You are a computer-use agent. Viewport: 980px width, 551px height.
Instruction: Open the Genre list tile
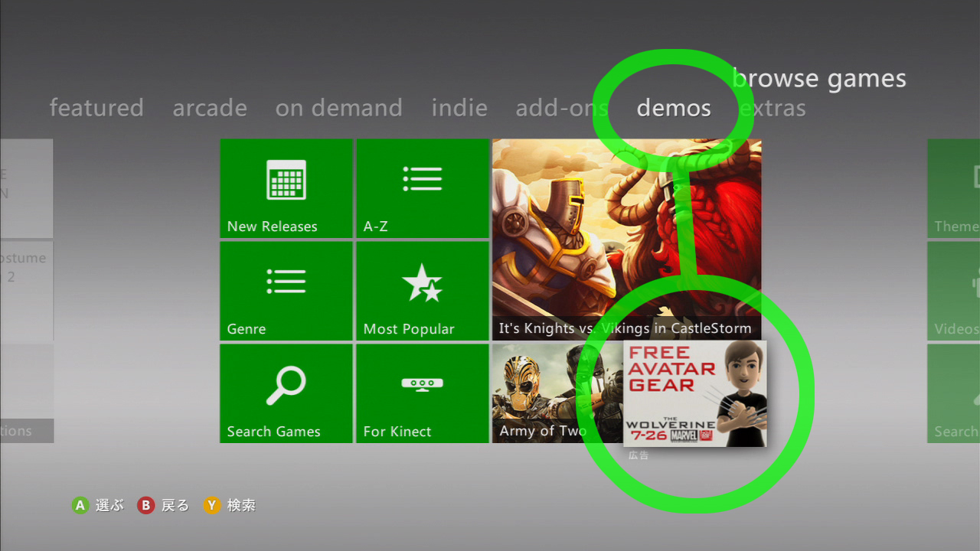coord(286,291)
